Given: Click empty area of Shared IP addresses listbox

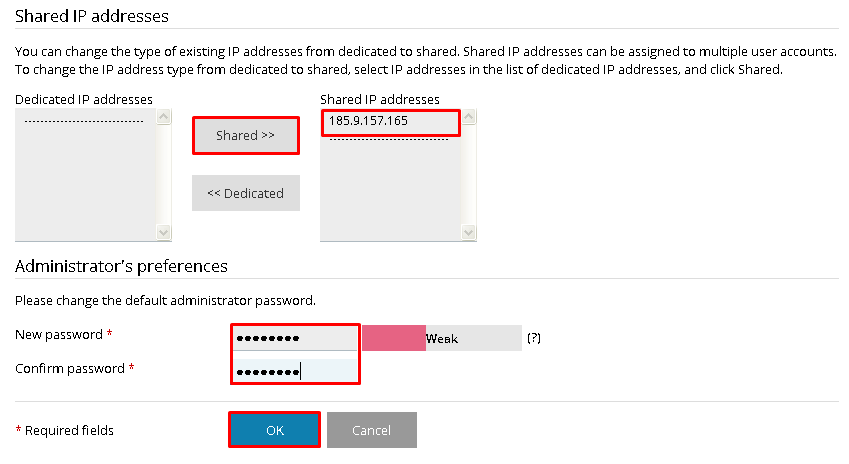Looking at the screenshot, I should click(390, 195).
